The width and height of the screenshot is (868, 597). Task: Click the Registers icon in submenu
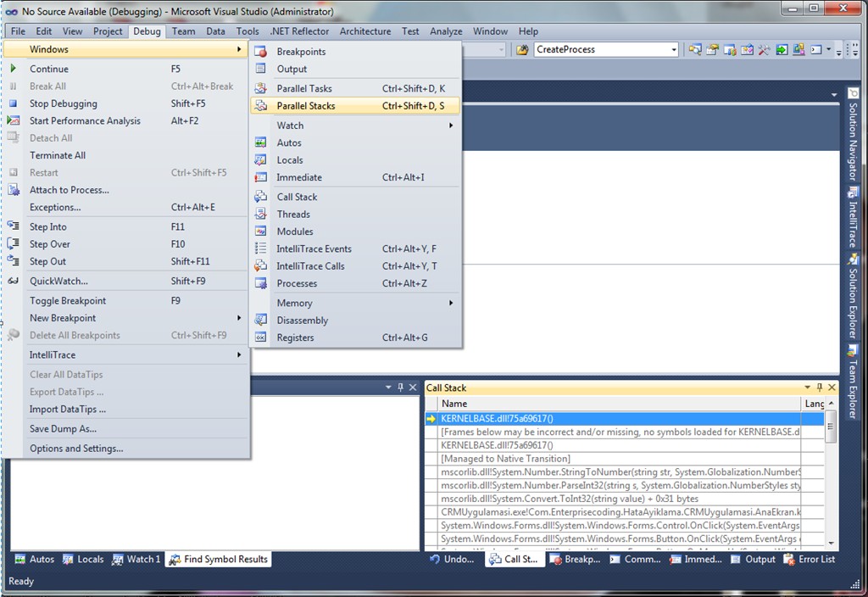coord(261,338)
